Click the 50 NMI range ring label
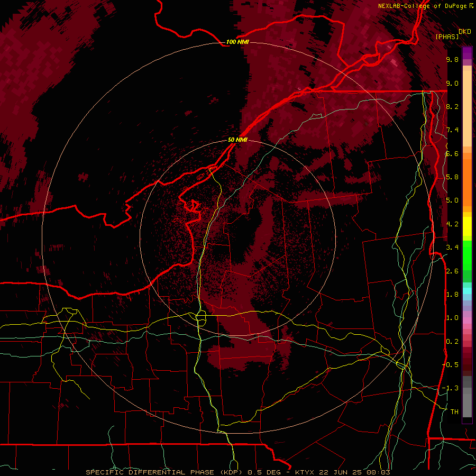 point(237,140)
